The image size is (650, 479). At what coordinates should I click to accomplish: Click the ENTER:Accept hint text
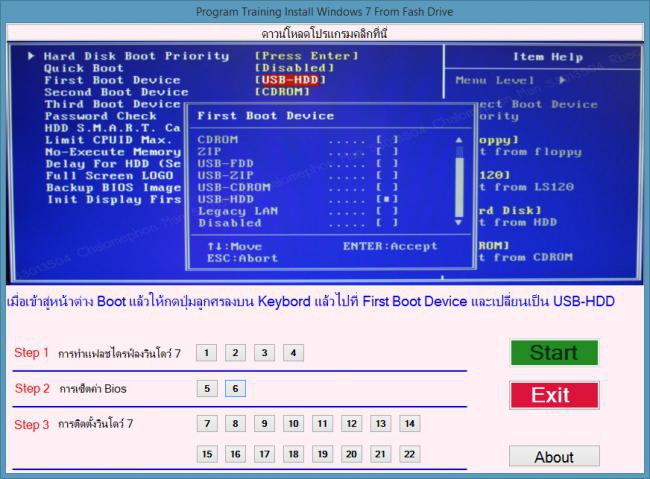390,246
